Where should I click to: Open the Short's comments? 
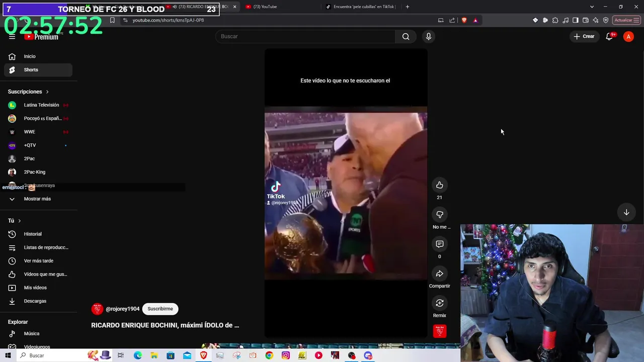pos(440,244)
